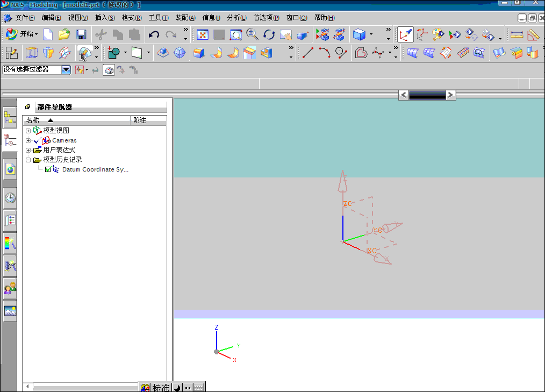Image resolution: width=545 pixels, height=392 pixels.
Task: Activate the Rotate view tool
Action: coord(269,35)
